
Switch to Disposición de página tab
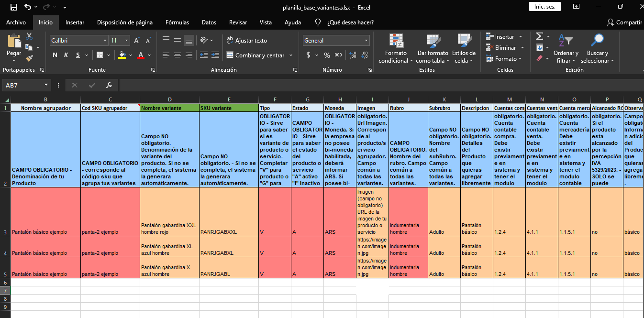coord(125,22)
